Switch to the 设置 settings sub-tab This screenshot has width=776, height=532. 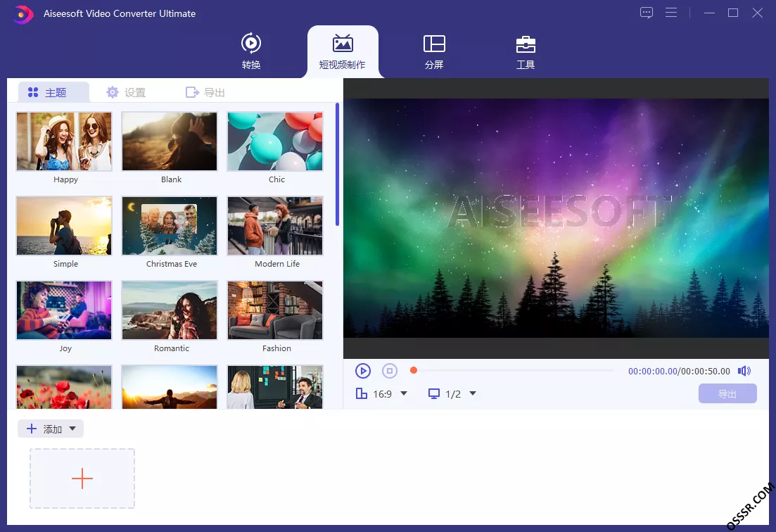click(x=126, y=93)
